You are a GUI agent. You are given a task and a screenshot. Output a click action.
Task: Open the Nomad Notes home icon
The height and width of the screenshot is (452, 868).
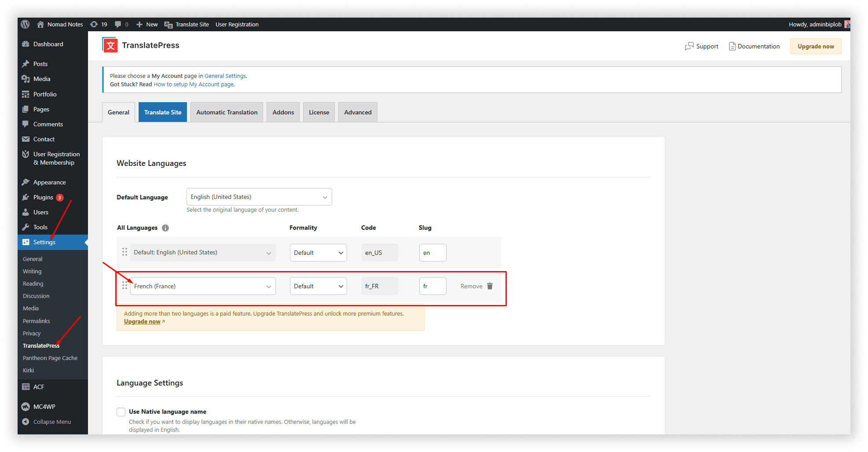coord(40,24)
